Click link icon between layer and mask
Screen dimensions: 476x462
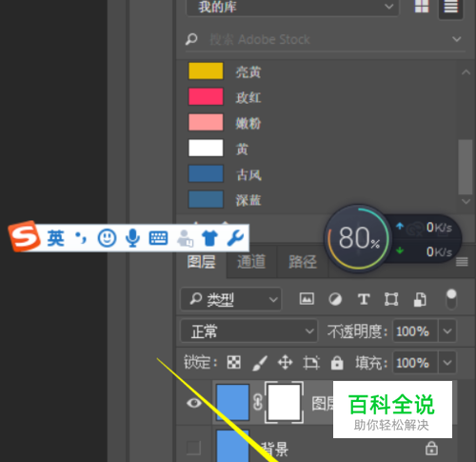point(258,402)
